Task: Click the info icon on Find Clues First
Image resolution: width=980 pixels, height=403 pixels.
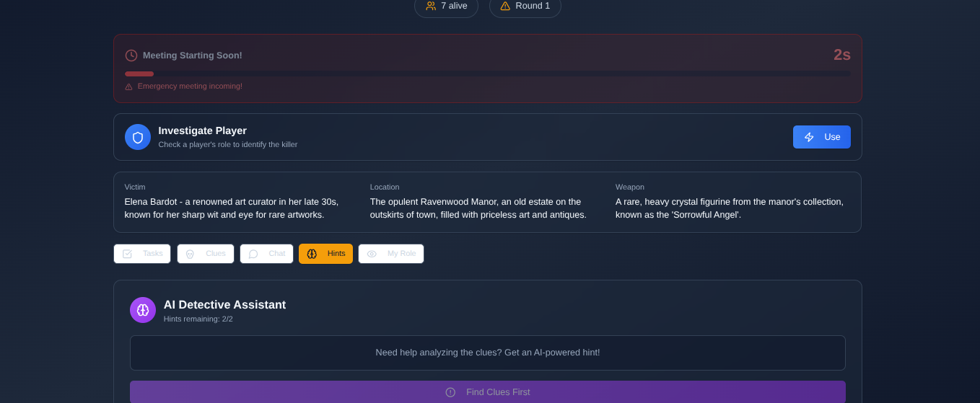Action: 450,392
